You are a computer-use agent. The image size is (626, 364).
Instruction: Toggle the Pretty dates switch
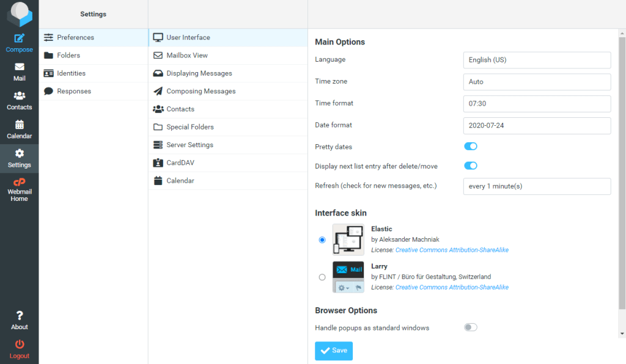[470, 147]
